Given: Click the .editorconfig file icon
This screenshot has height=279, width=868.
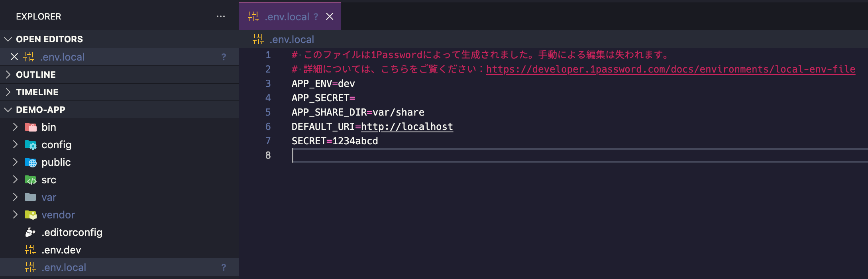Looking at the screenshot, I should point(30,232).
